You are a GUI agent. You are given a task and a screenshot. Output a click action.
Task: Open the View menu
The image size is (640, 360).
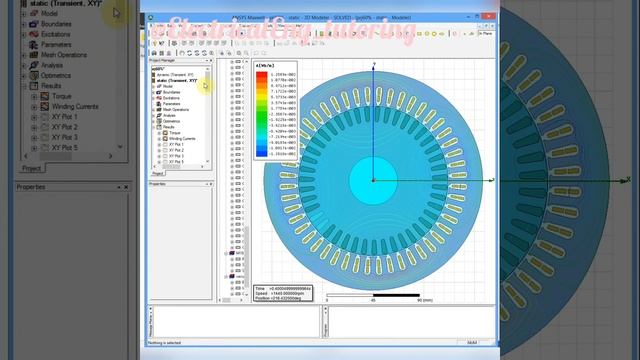pos(180,26)
